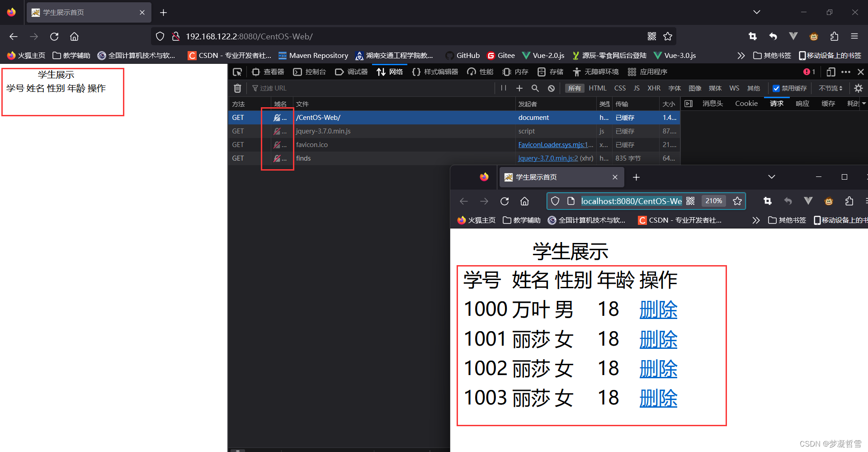Open jquery-3.7.0.min.js:2 initiator link
This screenshot has width=868, height=452.
click(x=548, y=158)
